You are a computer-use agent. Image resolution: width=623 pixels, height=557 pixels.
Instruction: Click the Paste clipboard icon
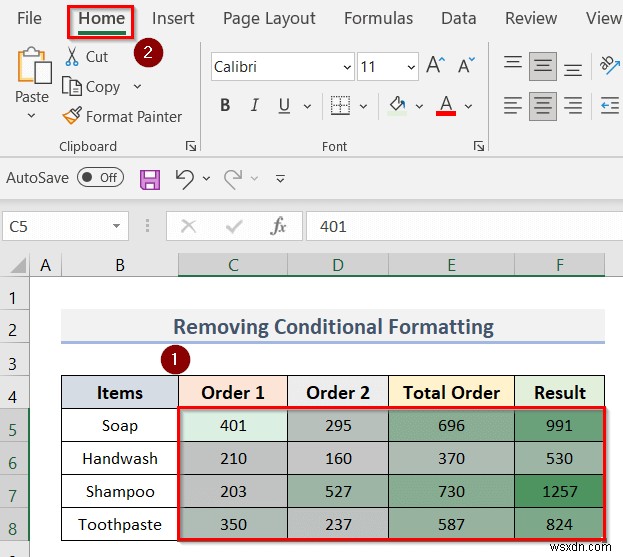click(34, 66)
